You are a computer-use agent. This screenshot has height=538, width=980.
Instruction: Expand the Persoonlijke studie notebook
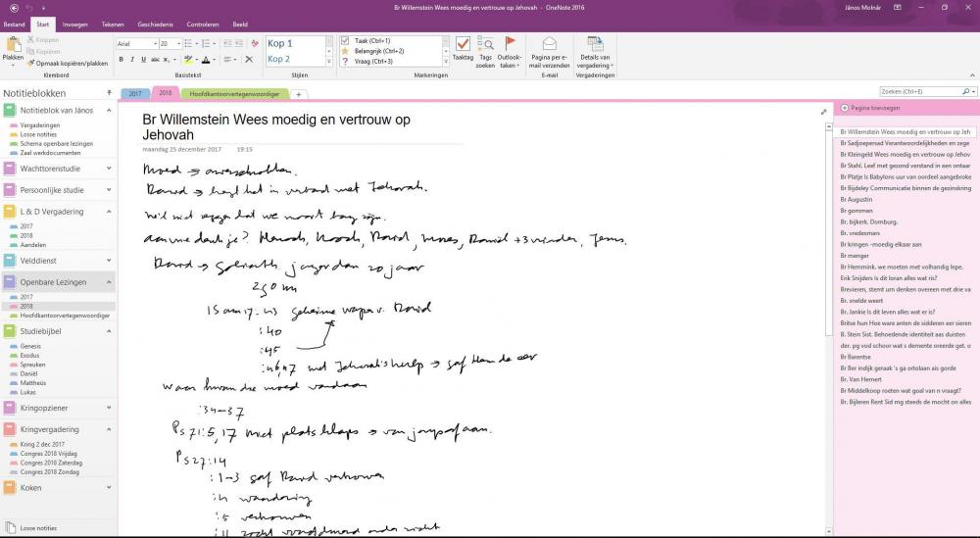click(109, 190)
